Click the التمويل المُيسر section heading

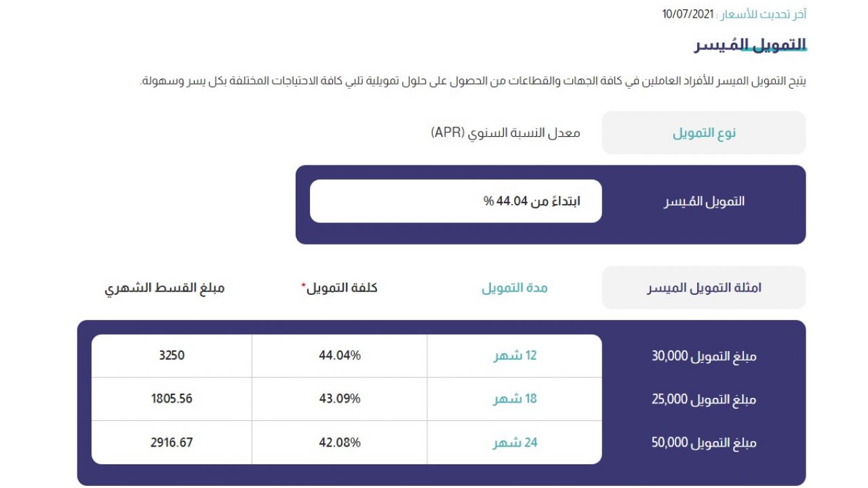coord(750,45)
